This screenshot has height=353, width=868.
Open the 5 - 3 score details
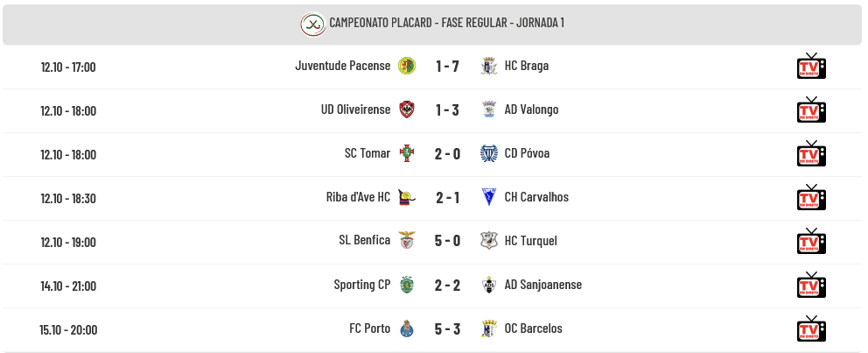[447, 329]
